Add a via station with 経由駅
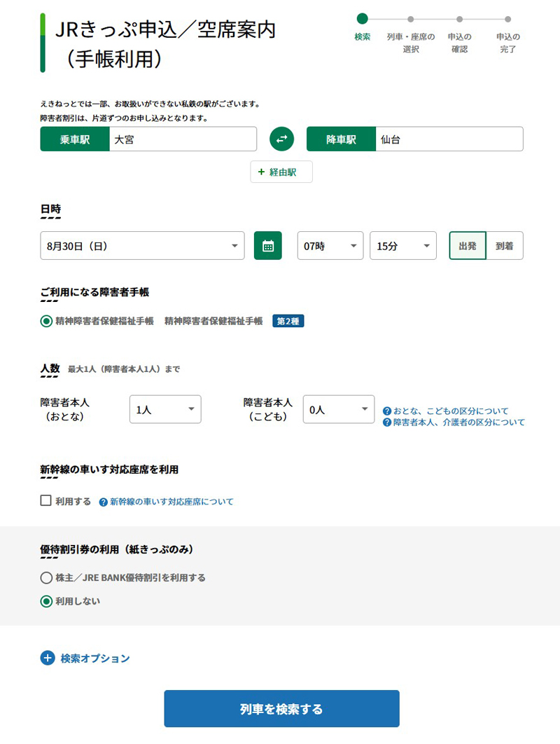The height and width of the screenshot is (744, 560). 281,172
